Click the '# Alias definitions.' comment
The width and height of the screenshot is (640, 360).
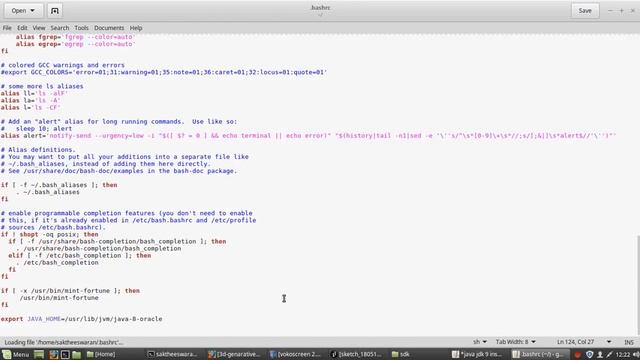coord(38,149)
